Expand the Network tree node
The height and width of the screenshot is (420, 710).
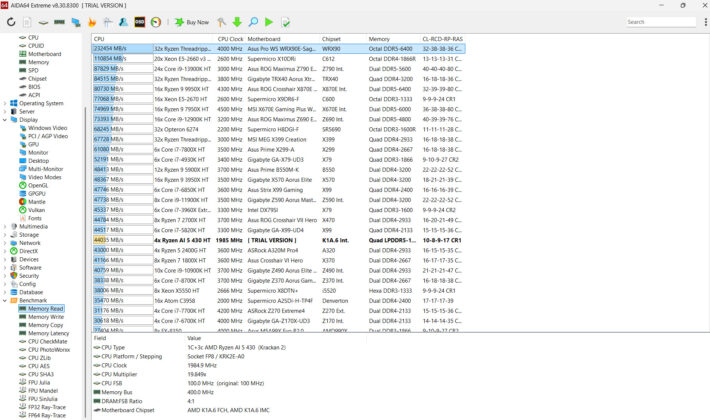(5, 243)
